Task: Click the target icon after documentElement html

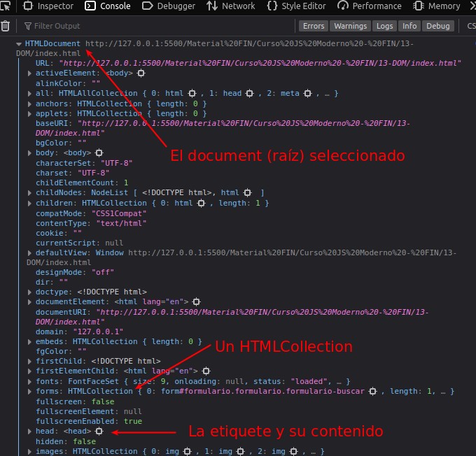Action: click(197, 302)
